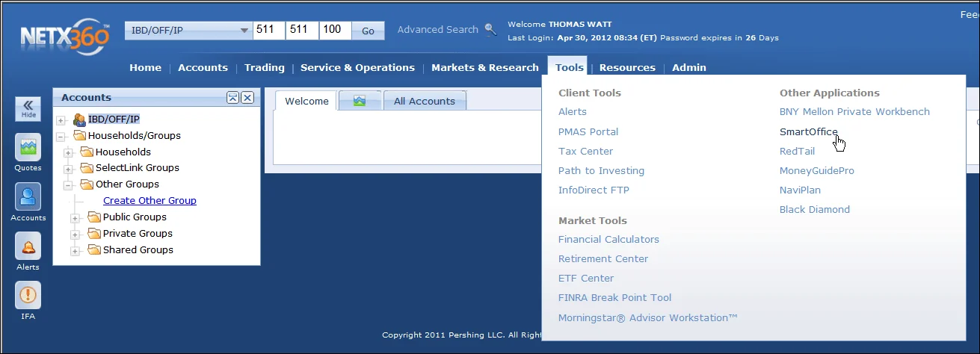
Task: Open the Service & Operations menu
Action: 357,67
